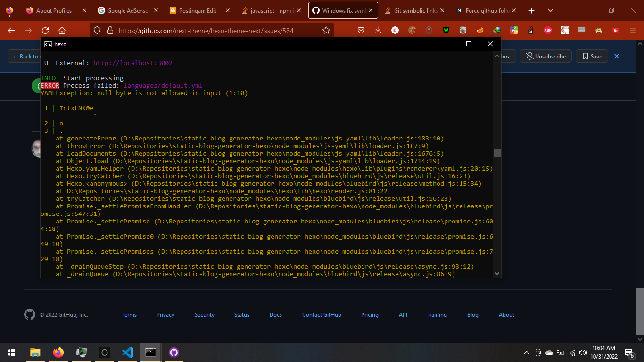
Task: Click the tracking protection shield in address bar
Action: click(x=98, y=30)
